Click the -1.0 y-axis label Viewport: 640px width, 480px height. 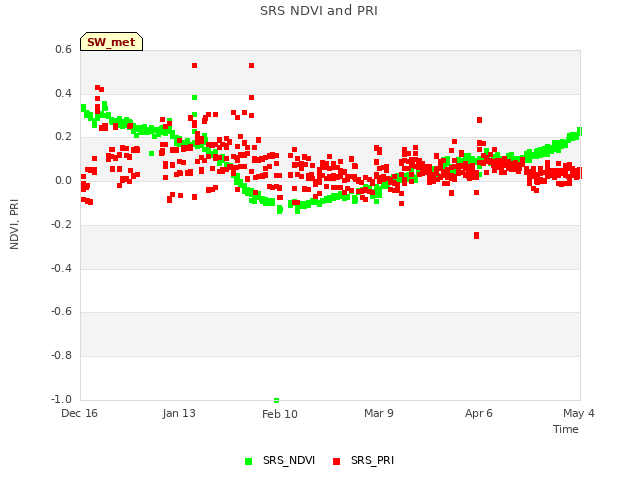(62, 399)
